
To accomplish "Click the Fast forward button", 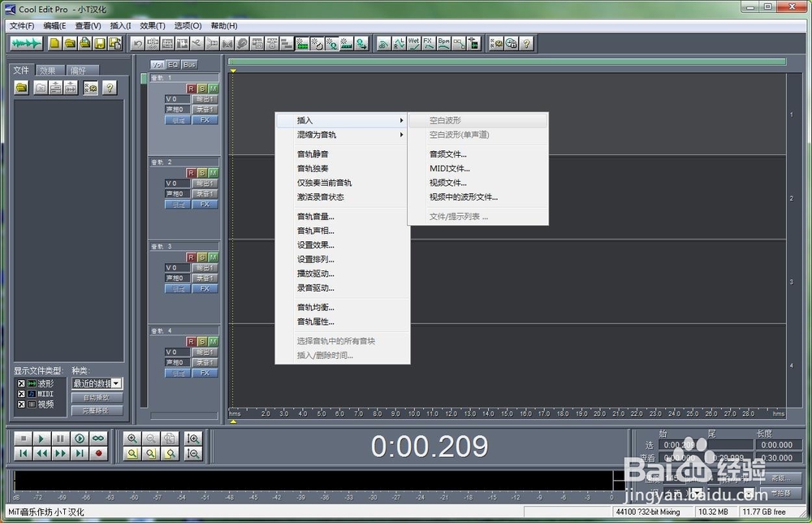I will [x=60, y=454].
